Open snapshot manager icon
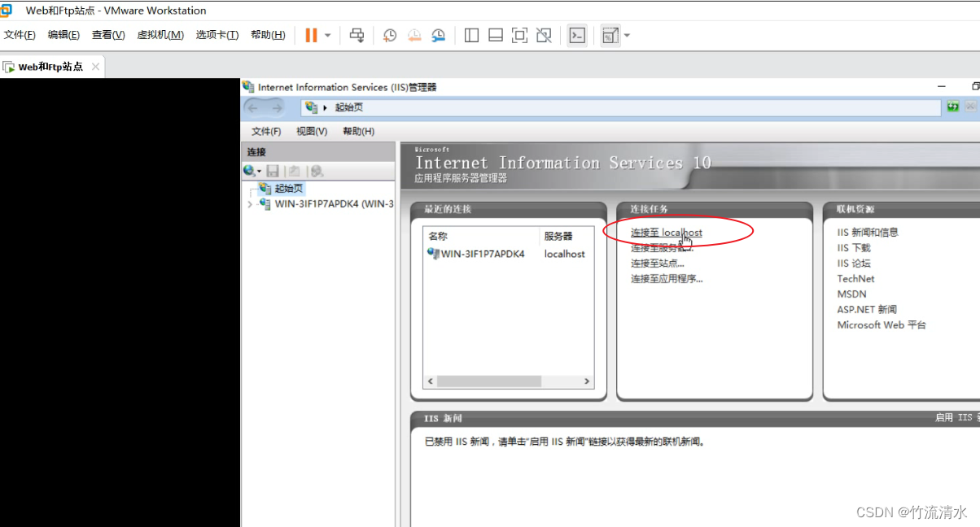Image resolution: width=980 pixels, height=527 pixels. pos(439,35)
